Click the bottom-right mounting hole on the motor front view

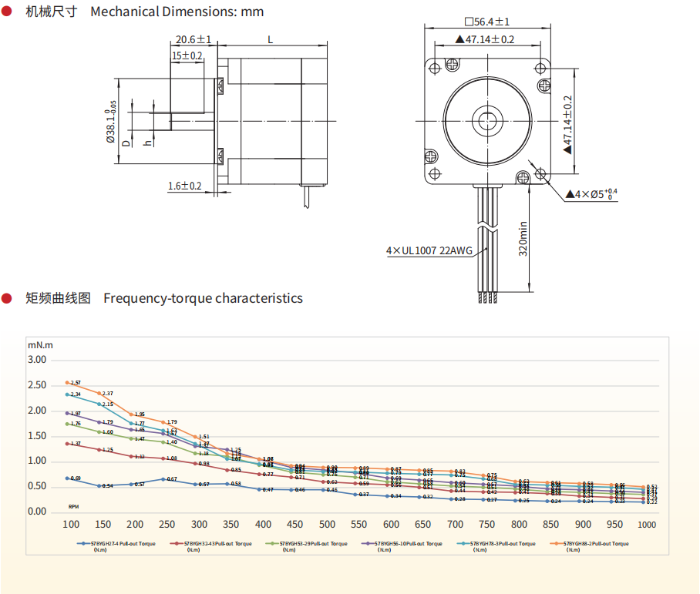pyautogui.click(x=543, y=176)
